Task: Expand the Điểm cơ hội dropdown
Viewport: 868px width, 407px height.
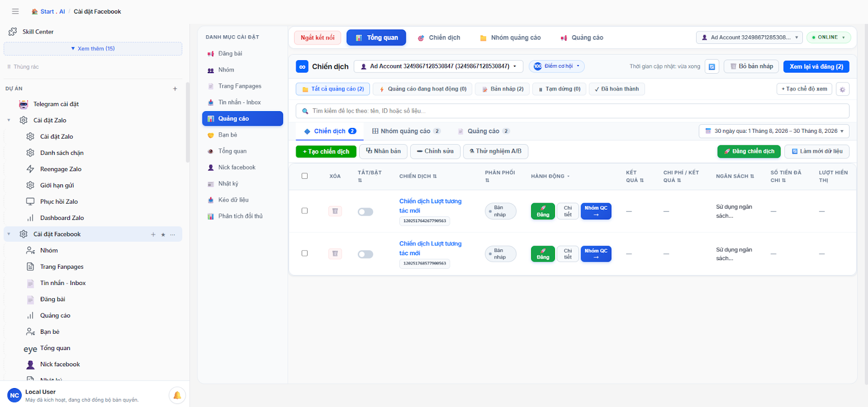Action: (557, 66)
